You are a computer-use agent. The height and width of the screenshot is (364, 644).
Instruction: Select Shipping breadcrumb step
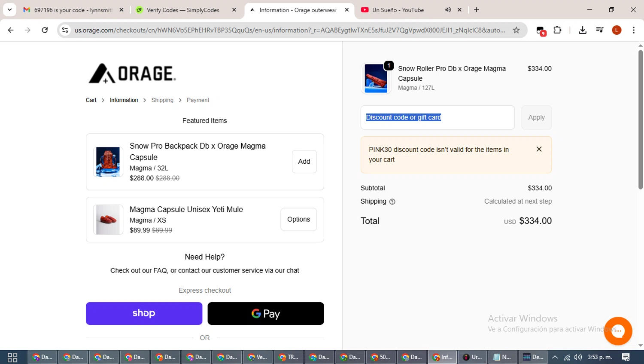(x=162, y=100)
